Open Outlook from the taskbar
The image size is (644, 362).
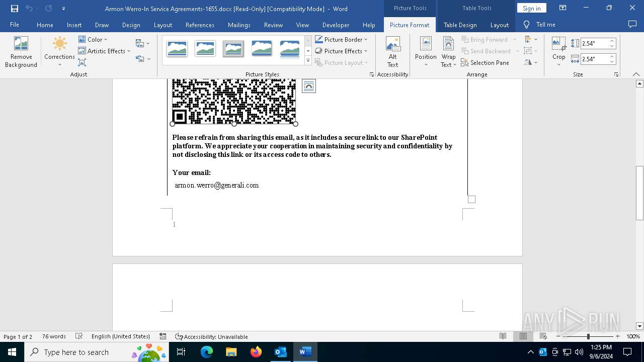tap(280, 352)
